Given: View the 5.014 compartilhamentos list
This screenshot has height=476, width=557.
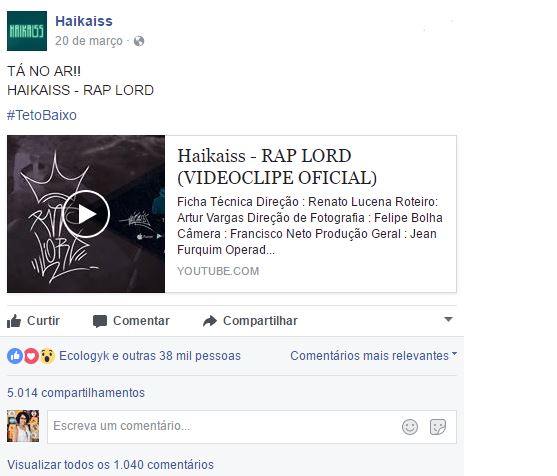Looking at the screenshot, I should [76, 393].
